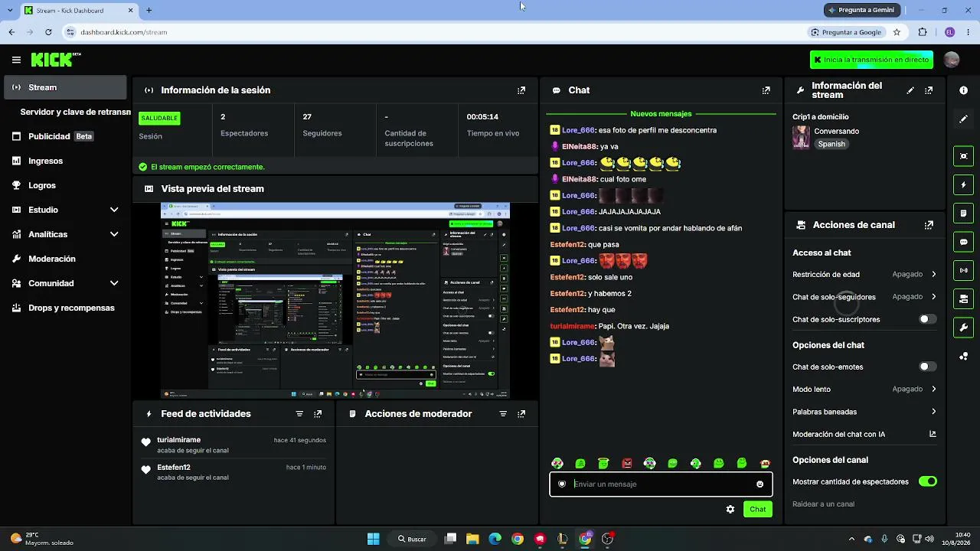980x551 pixels.
Task: Open File Explorer from the taskbar
Action: (x=472, y=539)
